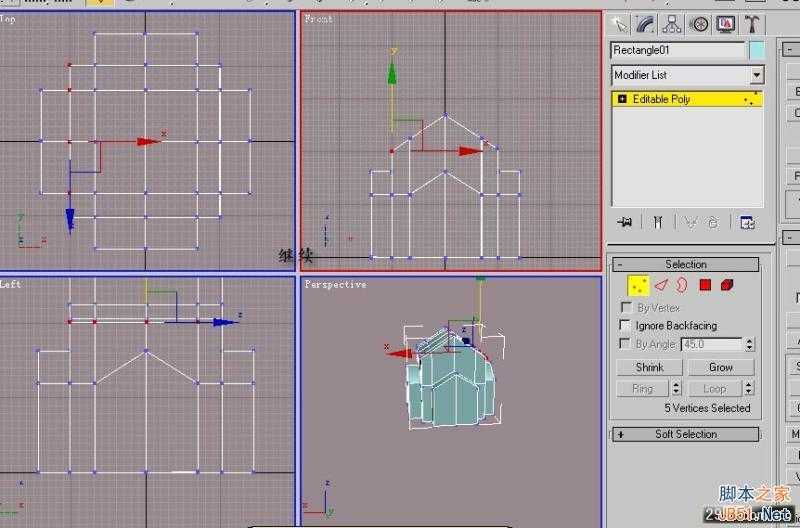Open the Create command panel tab
This screenshot has width=800, height=528.
pos(620,24)
